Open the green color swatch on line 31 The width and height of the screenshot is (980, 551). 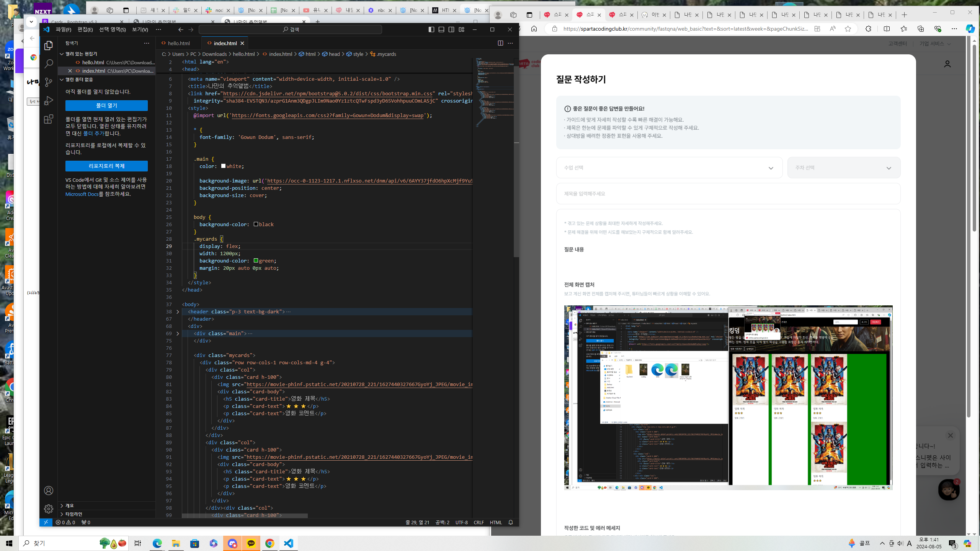click(256, 261)
